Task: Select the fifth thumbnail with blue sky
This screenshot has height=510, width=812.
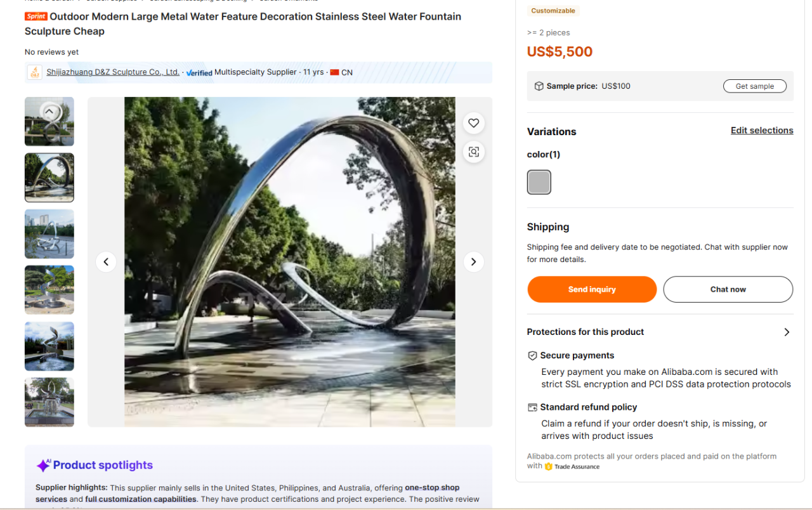Action: tap(49, 346)
